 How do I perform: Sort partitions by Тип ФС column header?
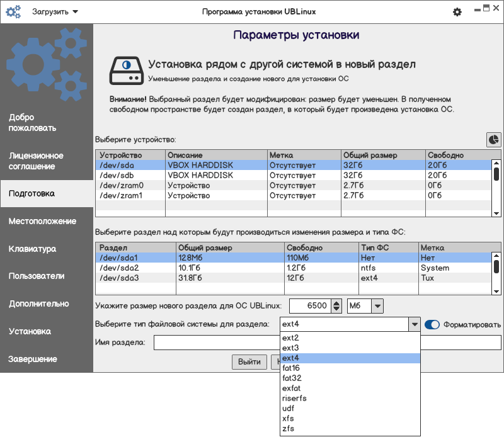coord(389,247)
